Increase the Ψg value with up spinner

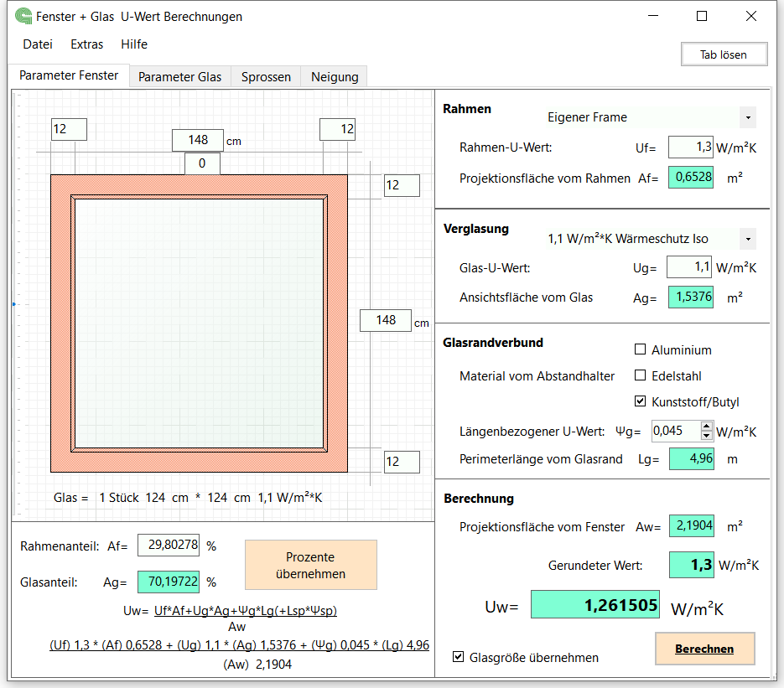tap(706, 427)
